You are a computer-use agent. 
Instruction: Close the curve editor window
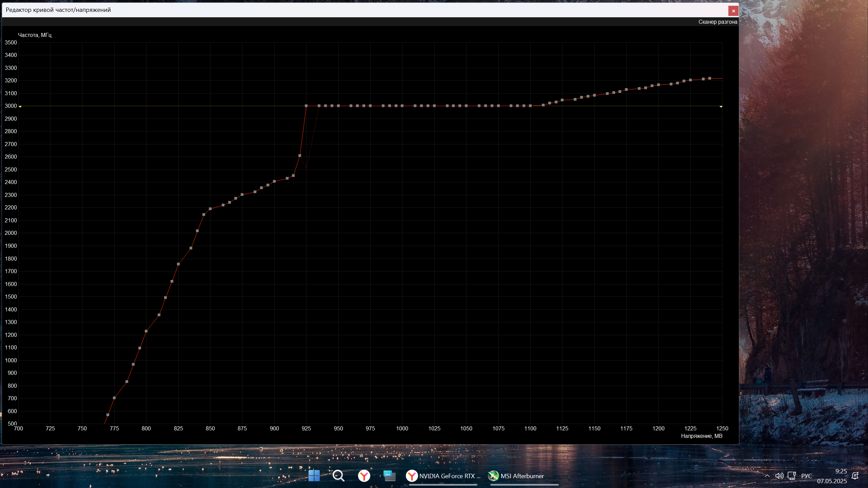(x=733, y=11)
